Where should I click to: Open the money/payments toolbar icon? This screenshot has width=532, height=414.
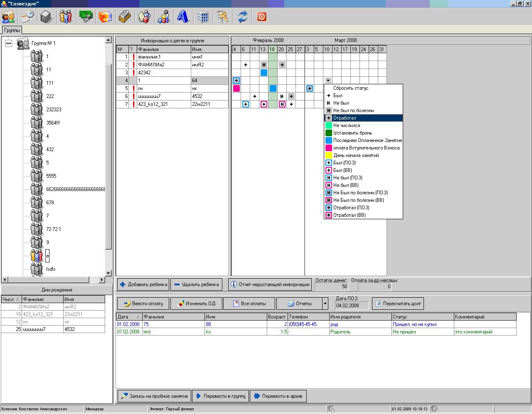coord(86,17)
